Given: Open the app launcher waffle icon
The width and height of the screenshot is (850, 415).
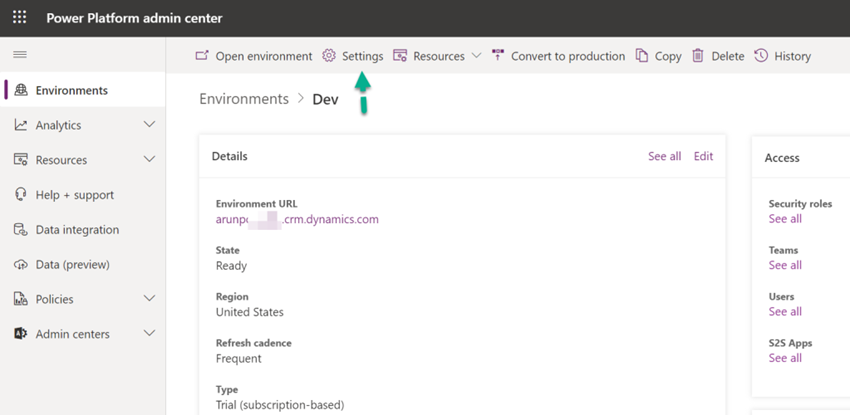Looking at the screenshot, I should pyautogui.click(x=20, y=17).
